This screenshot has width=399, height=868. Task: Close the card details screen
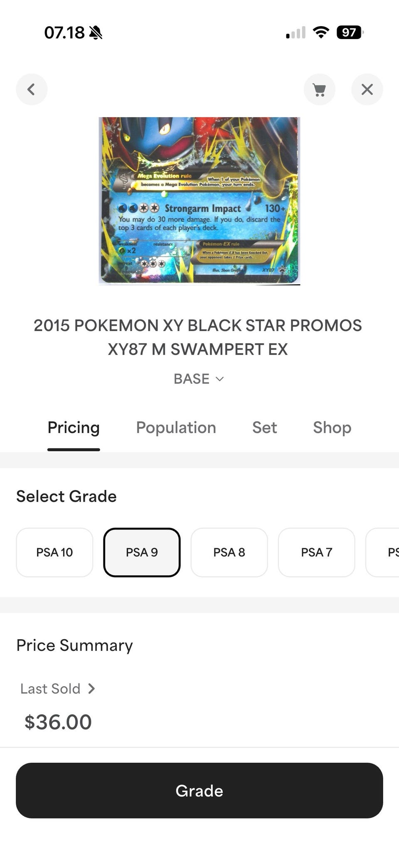click(367, 89)
